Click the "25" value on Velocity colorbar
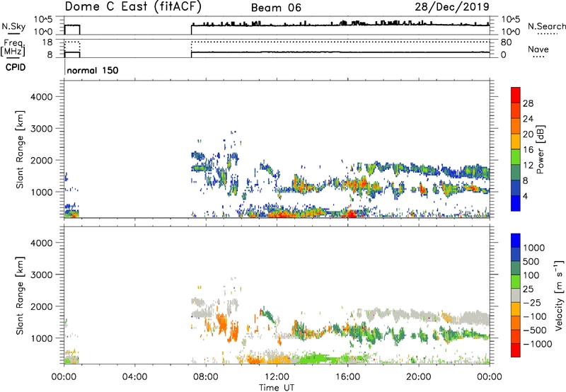The image size is (566, 392). coord(529,289)
